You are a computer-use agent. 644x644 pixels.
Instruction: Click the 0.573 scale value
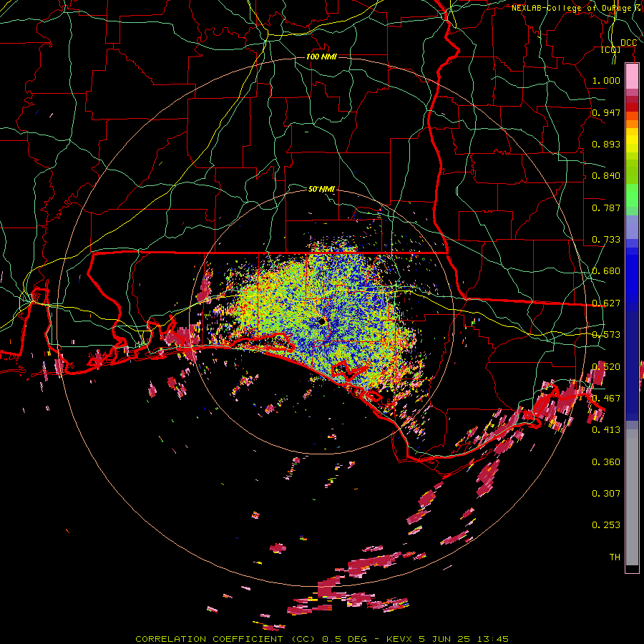coord(606,335)
